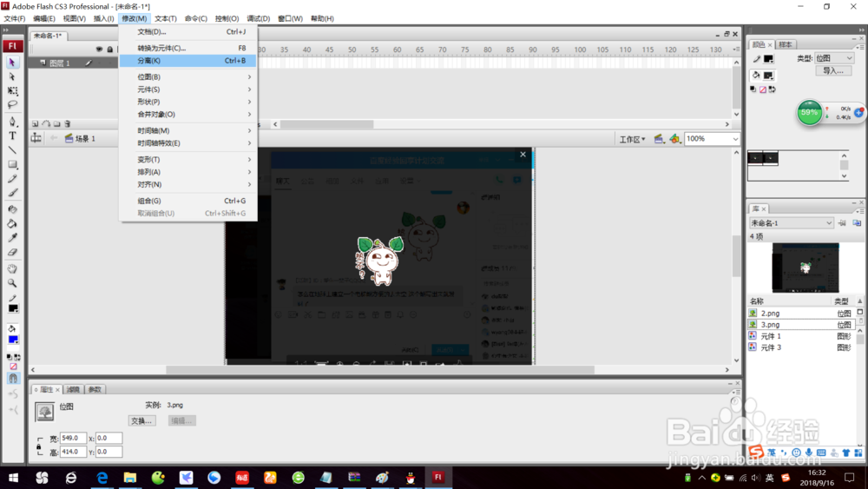This screenshot has width=868, height=489.
Task: Select the Eraser tool
Action: 12,252
